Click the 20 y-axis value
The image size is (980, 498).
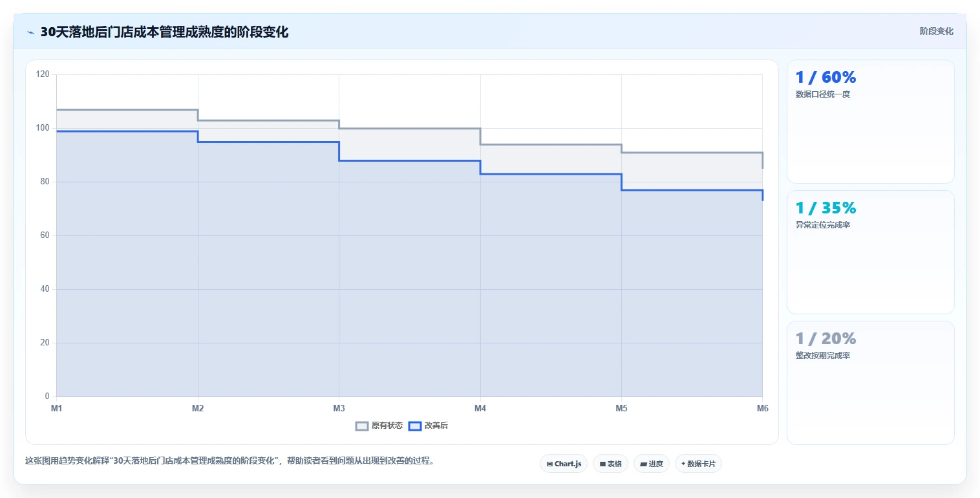(45, 343)
